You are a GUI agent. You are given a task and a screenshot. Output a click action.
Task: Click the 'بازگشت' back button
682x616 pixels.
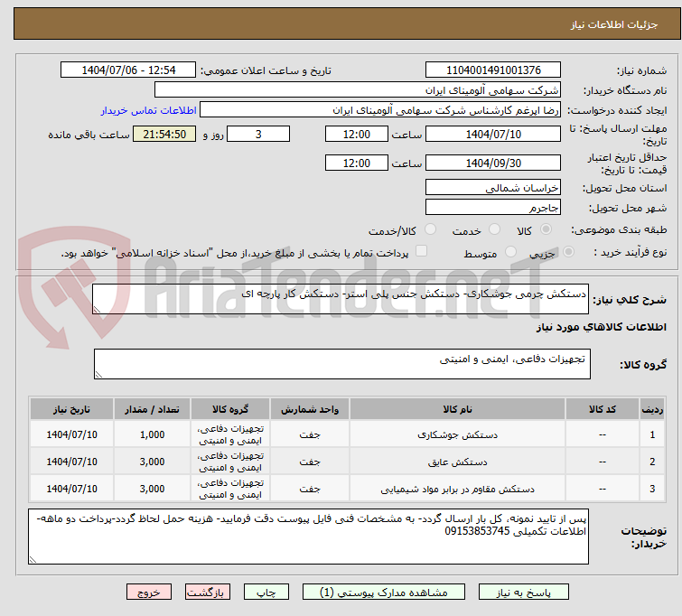(x=209, y=593)
